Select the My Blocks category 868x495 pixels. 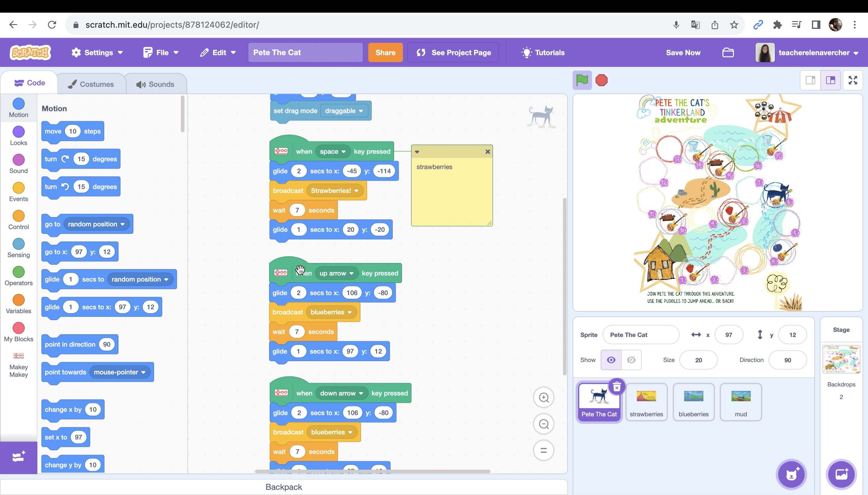click(x=19, y=332)
